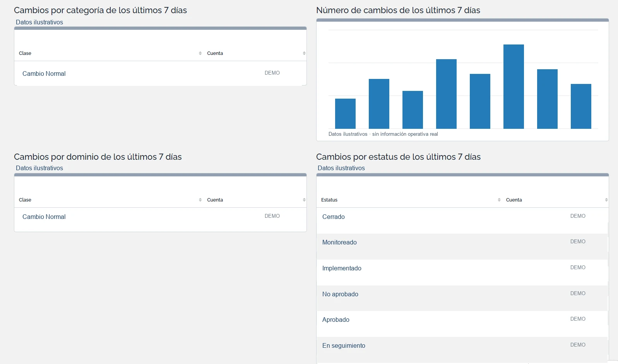
Task: Click the shortest bar in the chart
Action: 345,114
